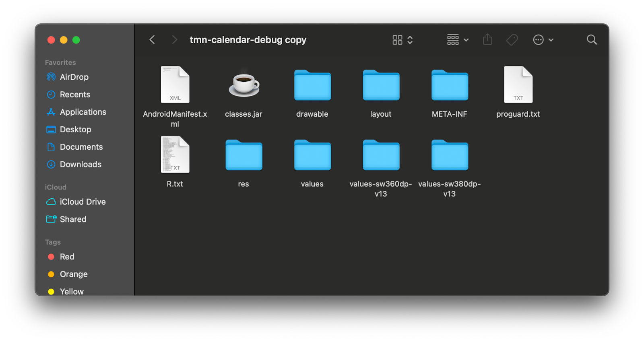The width and height of the screenshot is (644, 342).
Task: Minimize the window with yellow button
Action: point(64,40)
